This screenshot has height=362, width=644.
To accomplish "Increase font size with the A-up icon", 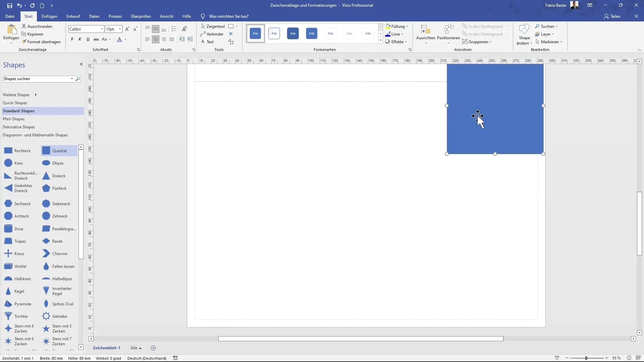I will point(127,29).
